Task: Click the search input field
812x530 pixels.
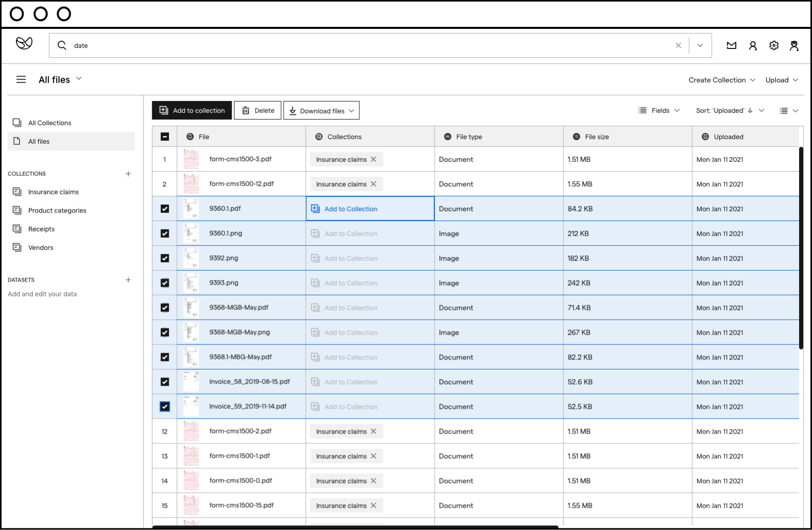Action: [x=361, y=45]
